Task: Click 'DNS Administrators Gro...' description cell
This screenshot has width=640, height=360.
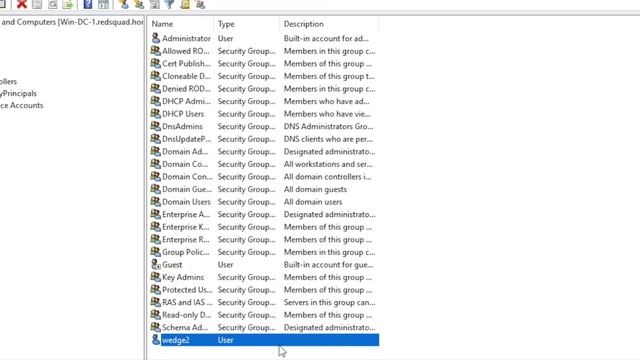Action: [x=329, y=127]
